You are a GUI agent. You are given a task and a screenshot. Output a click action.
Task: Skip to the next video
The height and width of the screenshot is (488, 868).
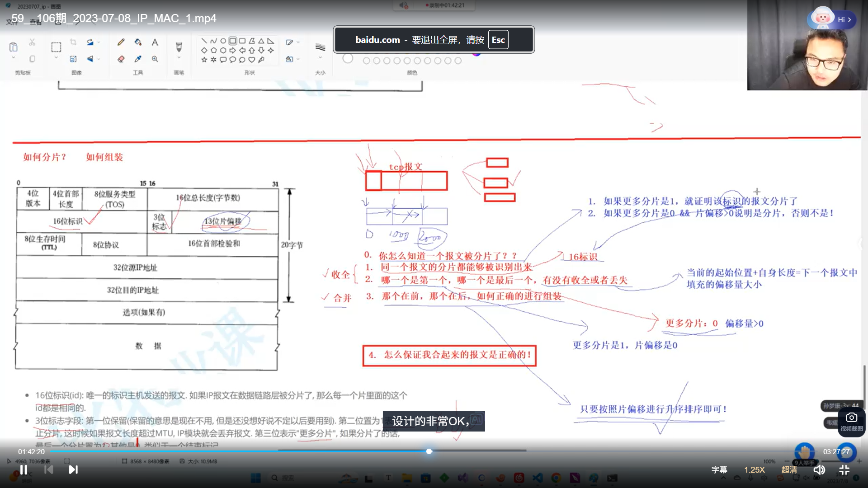[x=73, y=469]
